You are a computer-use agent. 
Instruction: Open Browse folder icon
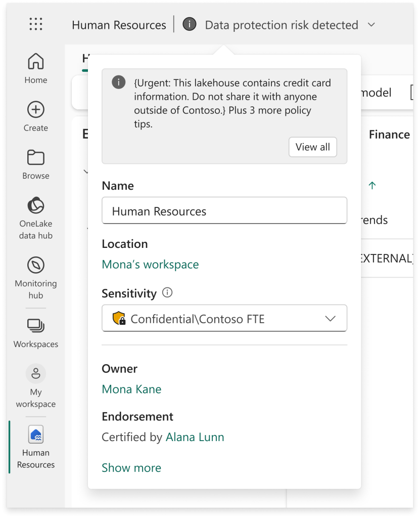(x=36, y=157)
